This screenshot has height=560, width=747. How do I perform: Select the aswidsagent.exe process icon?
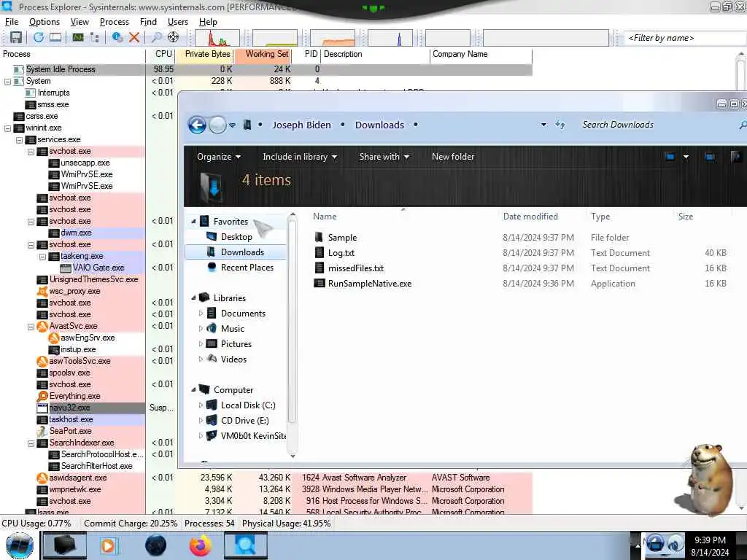42,478
